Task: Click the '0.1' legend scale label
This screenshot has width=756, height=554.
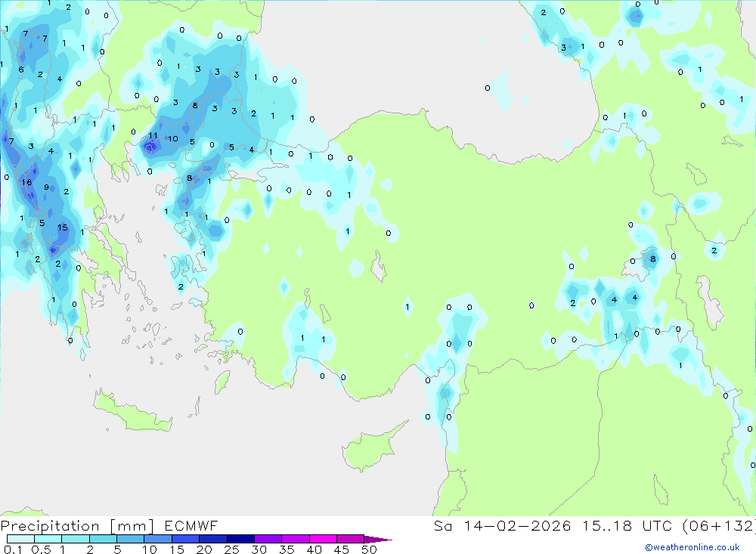Action: point(13,549)
